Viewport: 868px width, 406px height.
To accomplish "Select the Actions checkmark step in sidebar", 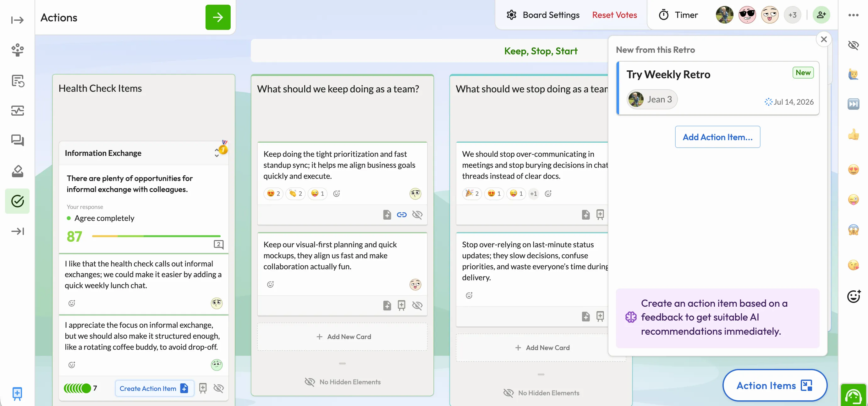I will click(x=18, y=201).
